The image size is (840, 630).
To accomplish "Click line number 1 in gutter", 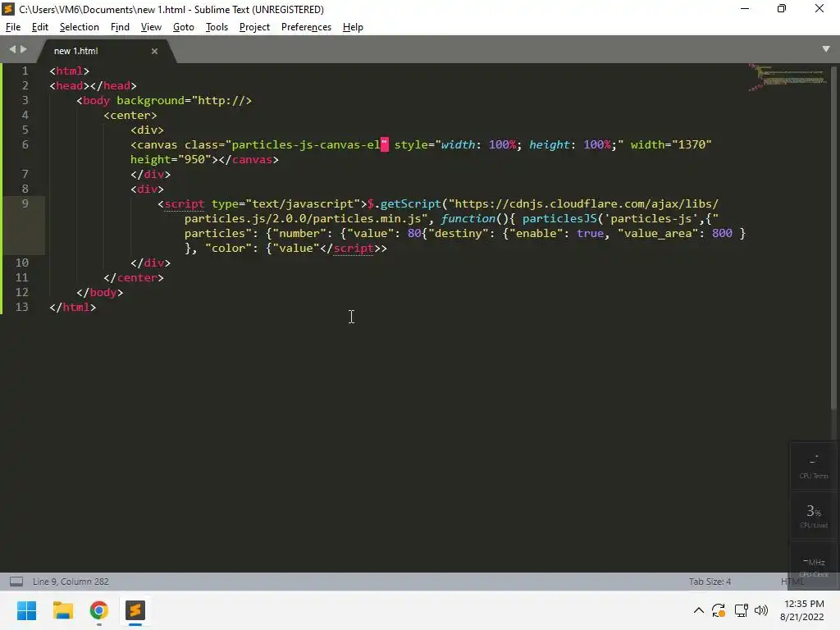I will [x=25, y=71].
